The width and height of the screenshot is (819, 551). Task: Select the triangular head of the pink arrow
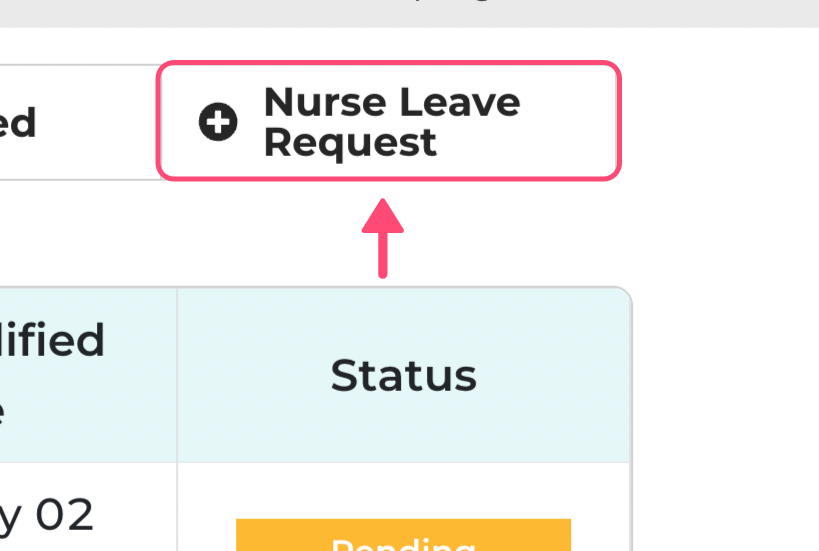pos(382,215)
